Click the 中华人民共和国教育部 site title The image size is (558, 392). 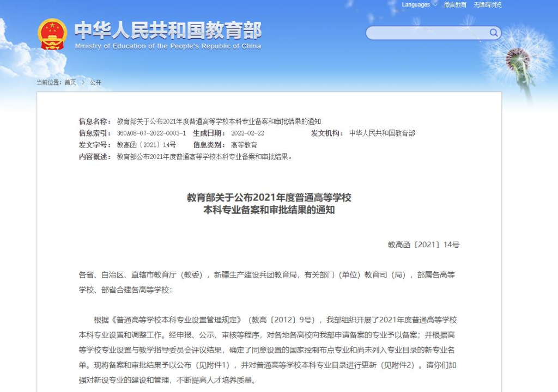[x=168, y=30]
